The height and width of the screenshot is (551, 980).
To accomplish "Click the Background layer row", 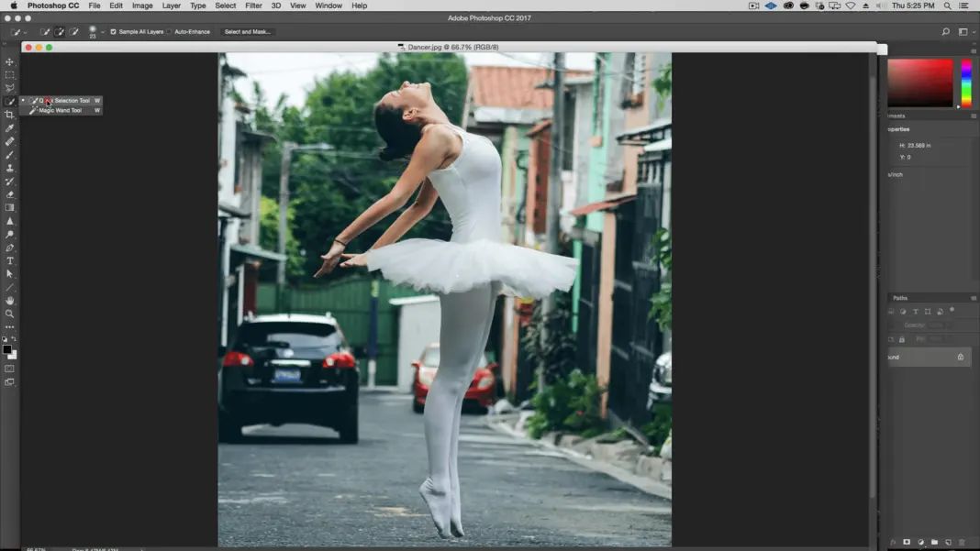I will 930,358.
